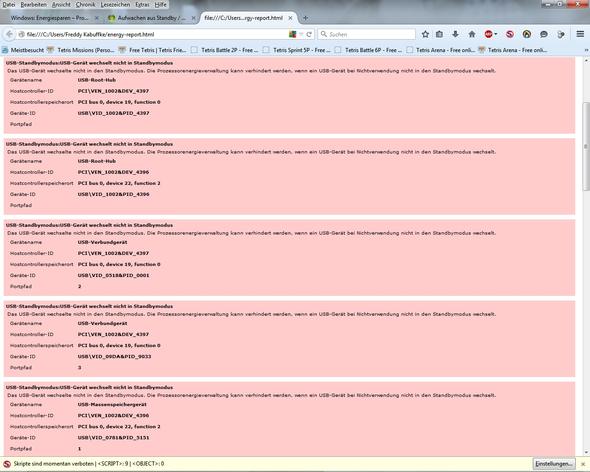
Task: Open the Chronik menu
Action: click(x=85, y=5)
